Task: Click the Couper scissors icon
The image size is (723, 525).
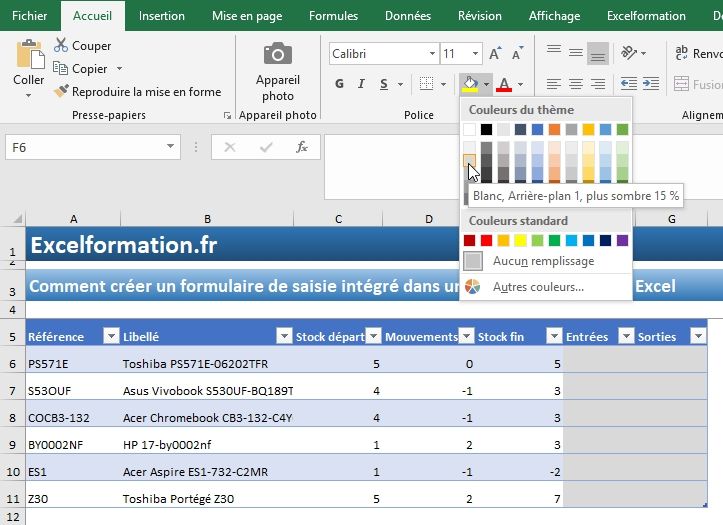Action: pos(60,45)
